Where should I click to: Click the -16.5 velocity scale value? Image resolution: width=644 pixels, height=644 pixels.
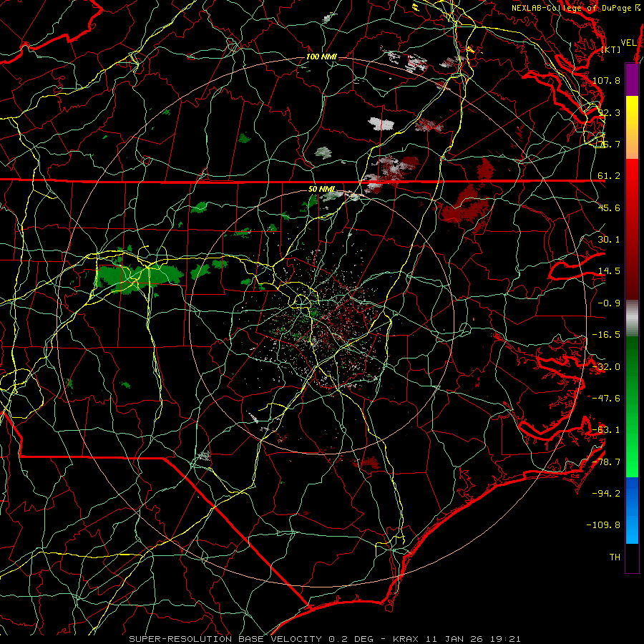pyautogui.click(x=606, y=335)
